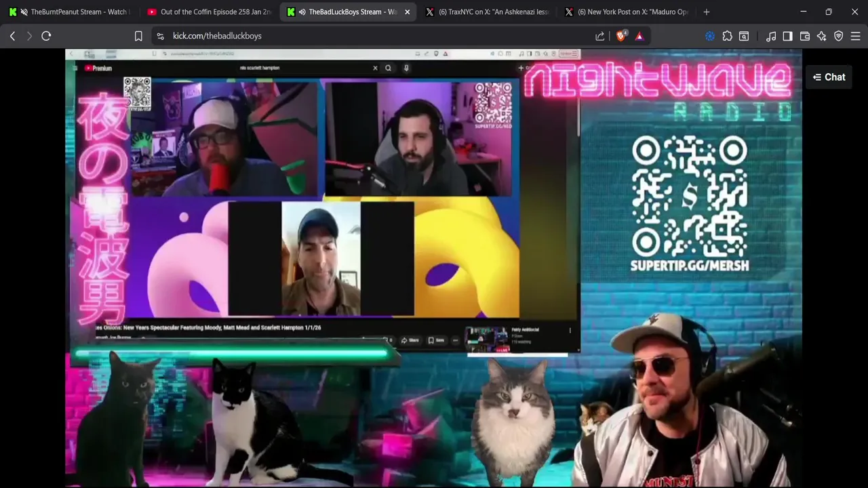Reload the kick.com page
Screen dimensions: 868x488
point(46,36)
